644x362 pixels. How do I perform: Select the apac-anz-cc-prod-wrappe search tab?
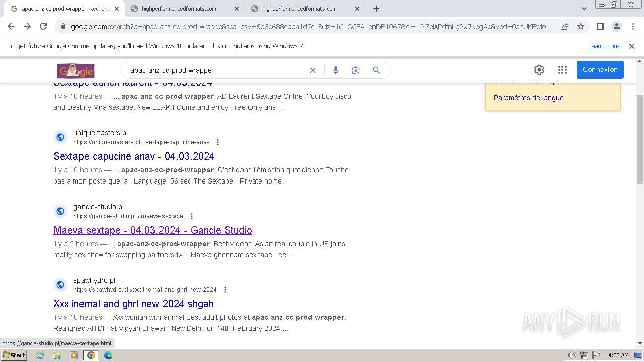point(65,9)
